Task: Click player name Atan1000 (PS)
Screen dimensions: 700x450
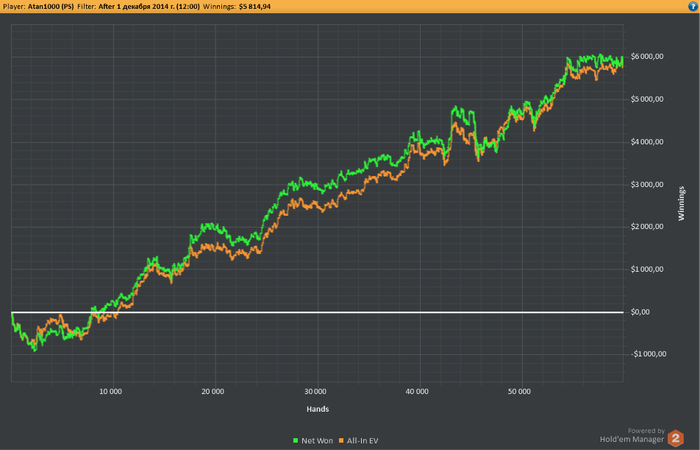Action: 51,7
